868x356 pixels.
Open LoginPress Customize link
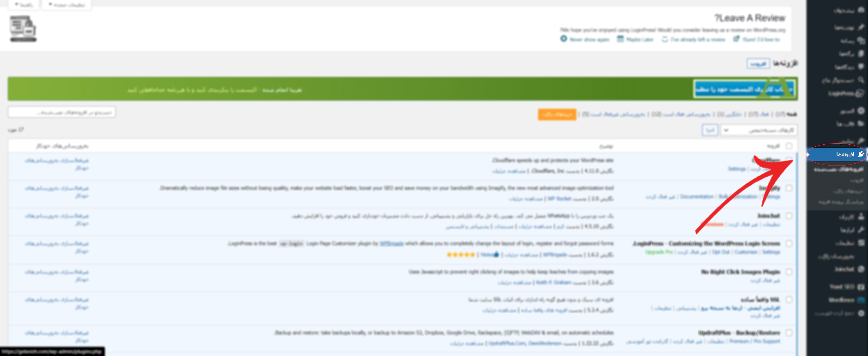[x=746, y=252]
